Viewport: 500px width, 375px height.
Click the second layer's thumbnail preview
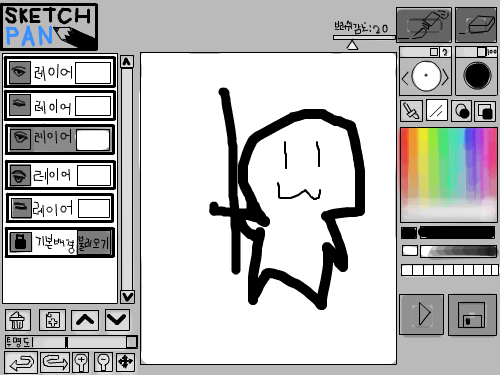pyautogui.click(x=93, y=106)
